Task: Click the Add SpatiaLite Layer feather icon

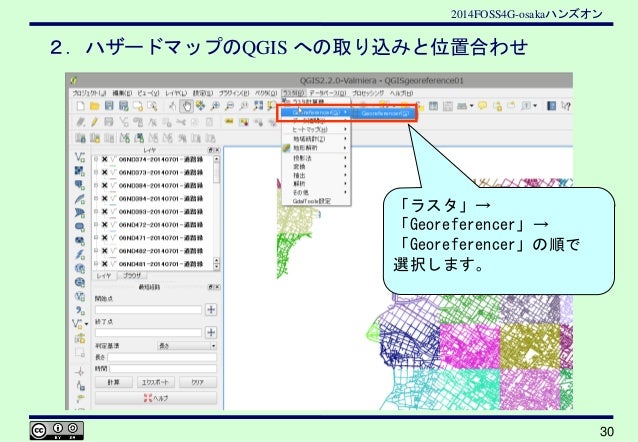Action: pos(80,199)
